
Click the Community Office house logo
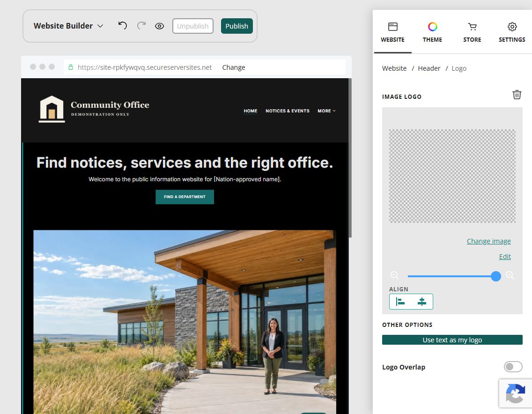point(52,109)
